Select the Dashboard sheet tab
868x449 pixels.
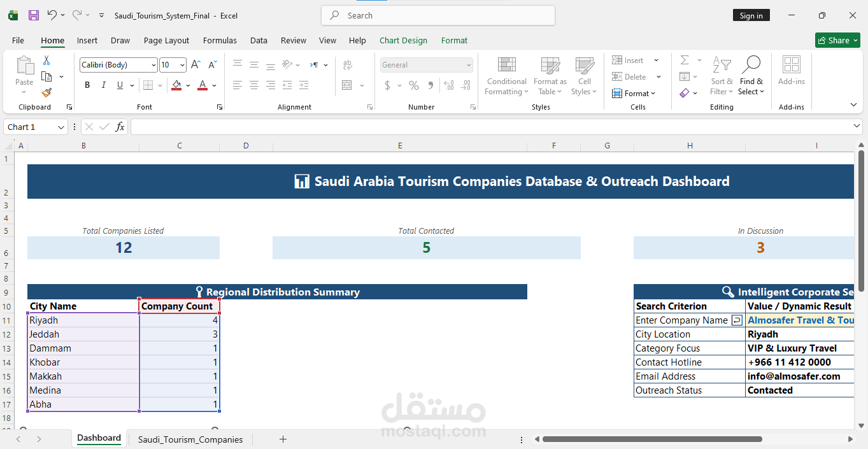pyautogui.click(x=99, y=438)
